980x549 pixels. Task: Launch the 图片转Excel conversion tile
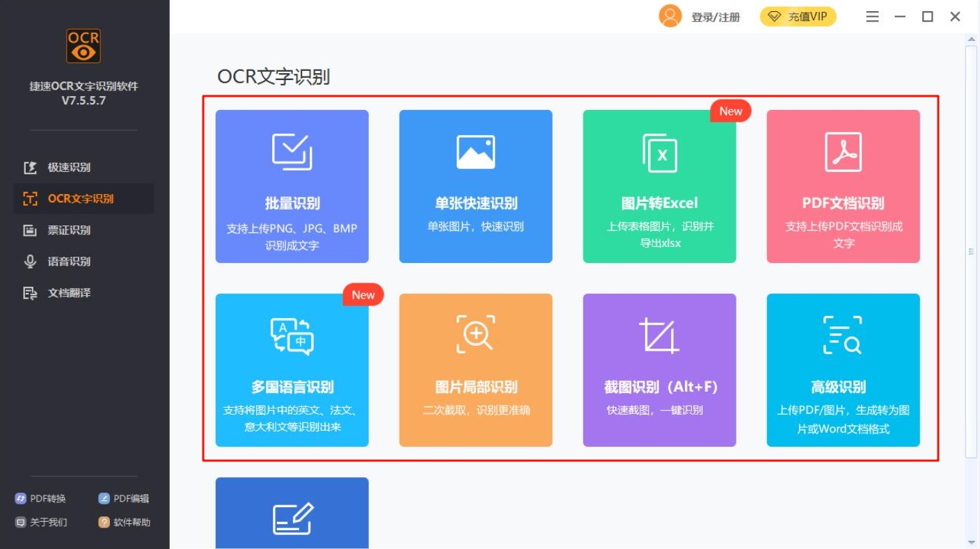tap(659, 186)
